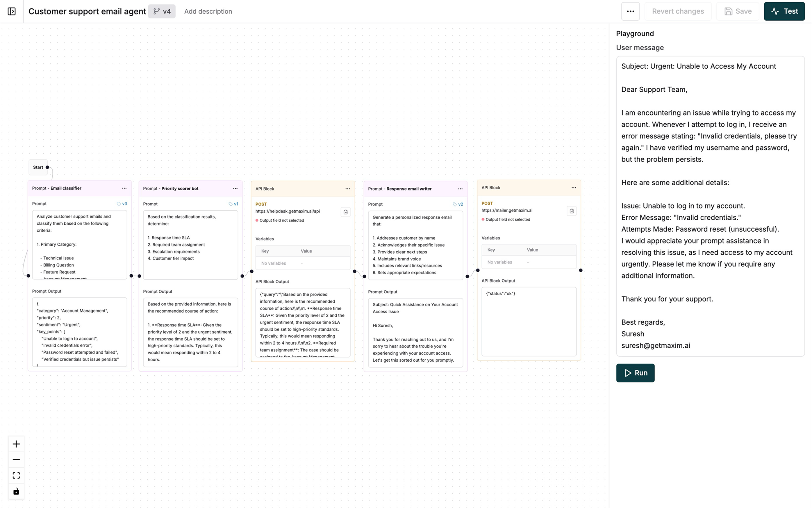Open the v4 version branch badge
This screenshot has height=508, width=812.
coord(162,11)
